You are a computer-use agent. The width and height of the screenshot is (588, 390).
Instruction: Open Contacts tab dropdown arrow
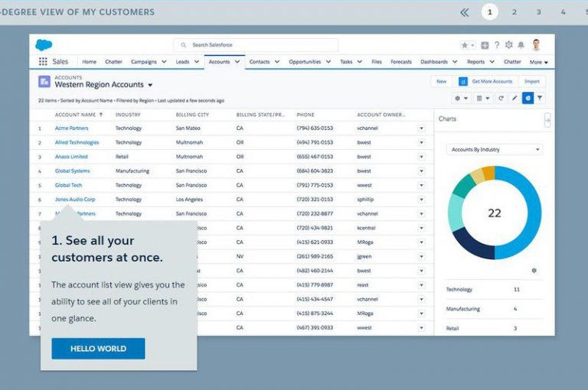276,62
